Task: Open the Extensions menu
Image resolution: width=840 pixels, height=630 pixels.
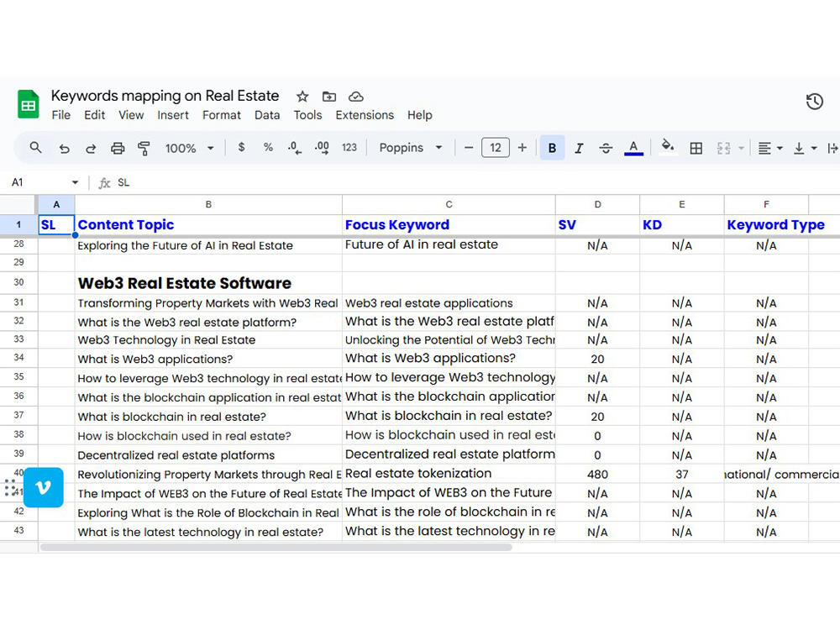Action: pyautogui.click(x=365, y=115)
